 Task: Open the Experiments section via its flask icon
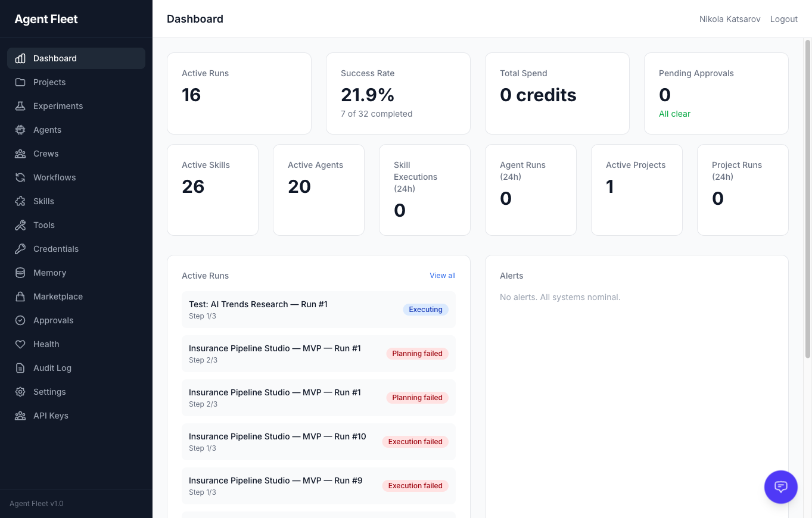tap(20, 106)
